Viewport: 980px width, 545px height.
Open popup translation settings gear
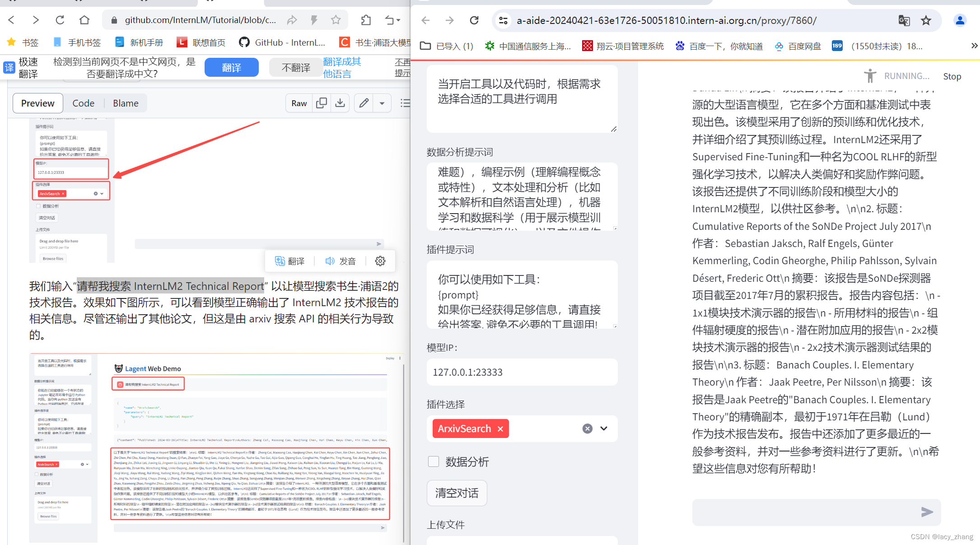click(x=380, y=261)
